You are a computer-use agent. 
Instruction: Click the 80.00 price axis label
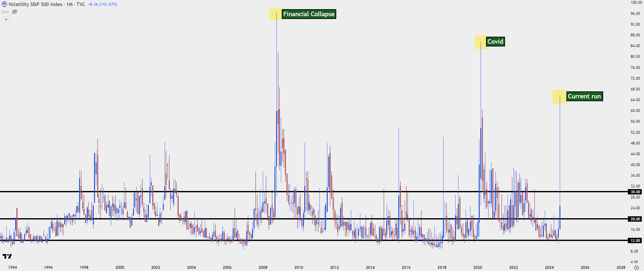click(x=635, y=57)
